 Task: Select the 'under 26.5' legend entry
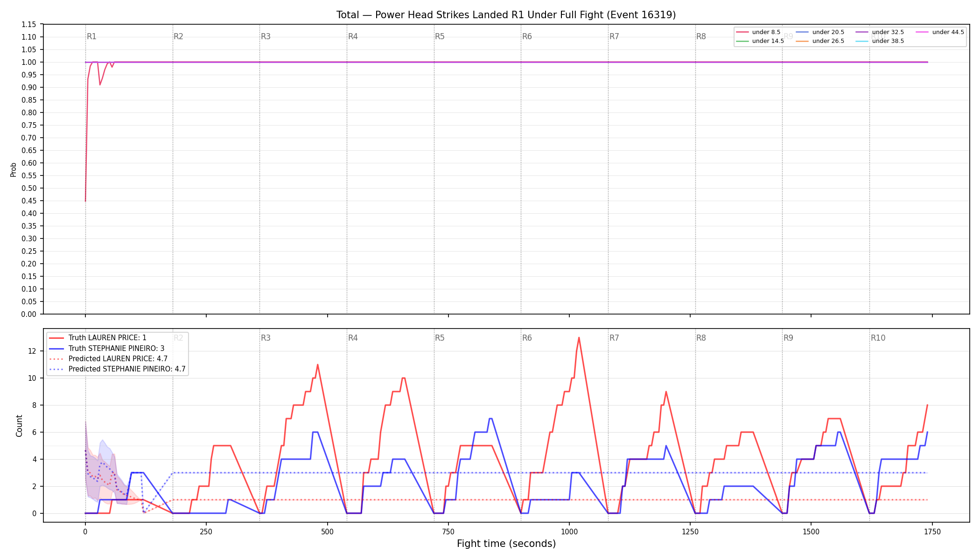click(820, 41)
